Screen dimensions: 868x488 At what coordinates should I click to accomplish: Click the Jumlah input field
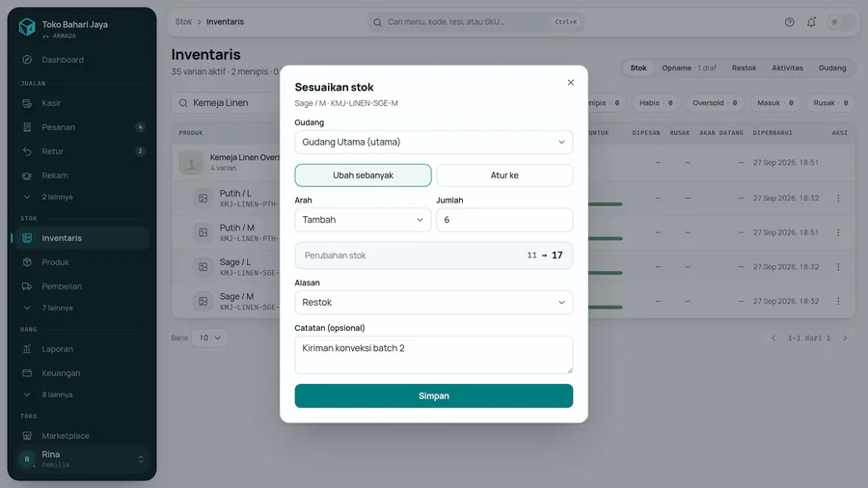(504, 220)
